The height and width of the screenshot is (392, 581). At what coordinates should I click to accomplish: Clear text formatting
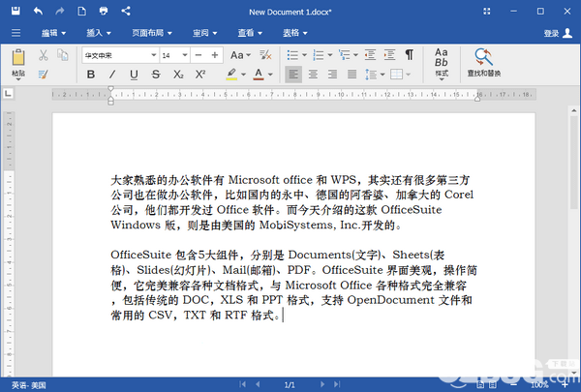coord(265,55)
